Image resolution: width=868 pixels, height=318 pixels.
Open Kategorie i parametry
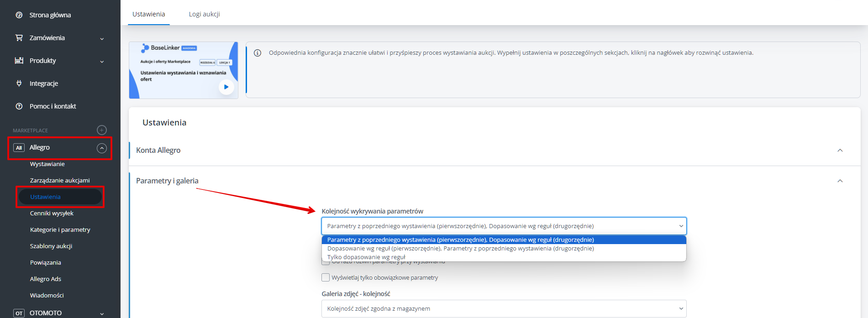60,229
